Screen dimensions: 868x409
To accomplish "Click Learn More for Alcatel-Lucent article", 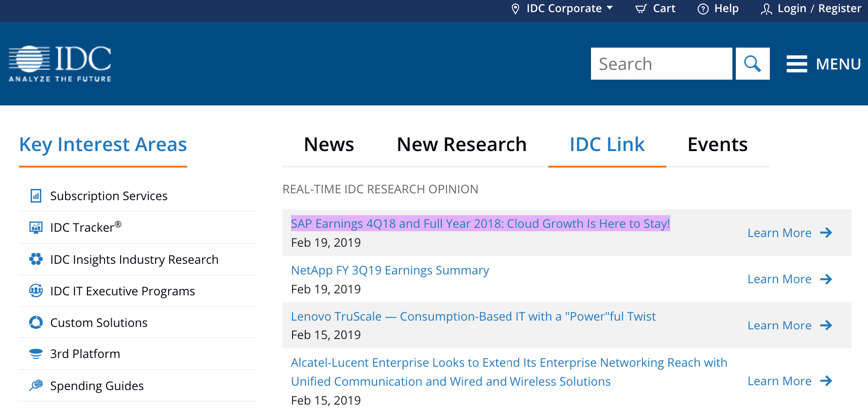I will tap(779, 381).
